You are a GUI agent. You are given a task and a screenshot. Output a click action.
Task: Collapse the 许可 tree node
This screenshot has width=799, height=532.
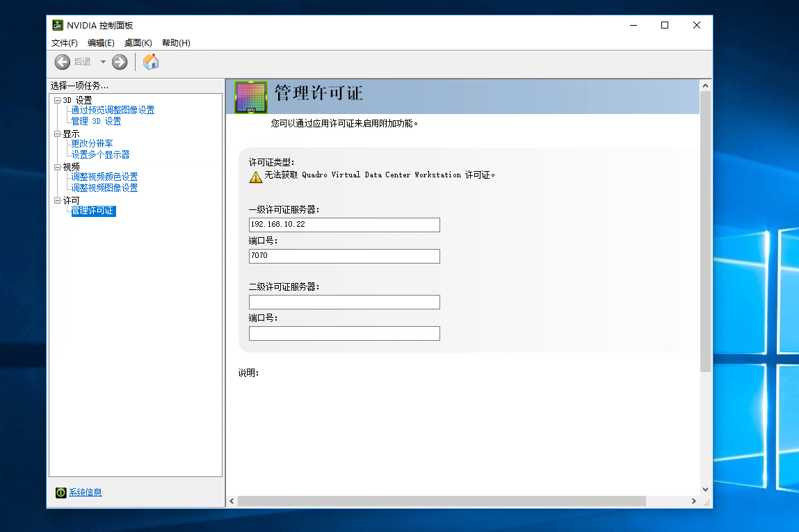[x=58, y=201]
